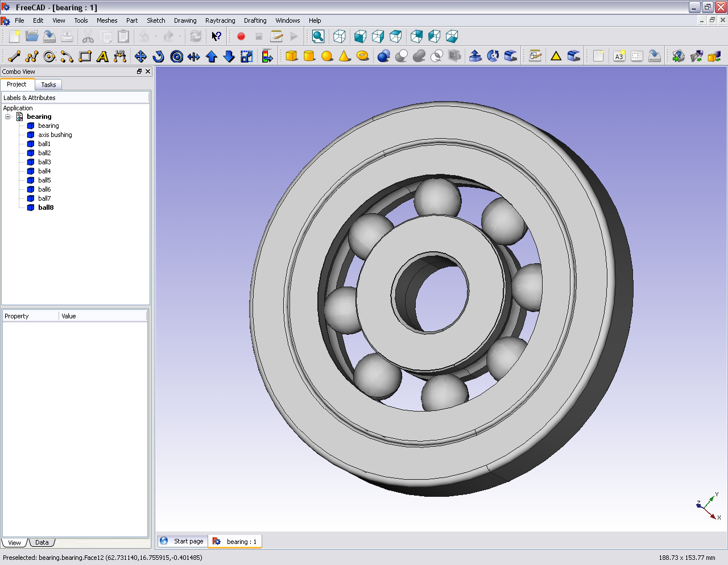Collapse the bearing document tree node
The height and width of the screenshot is (565, 728).
8,117
